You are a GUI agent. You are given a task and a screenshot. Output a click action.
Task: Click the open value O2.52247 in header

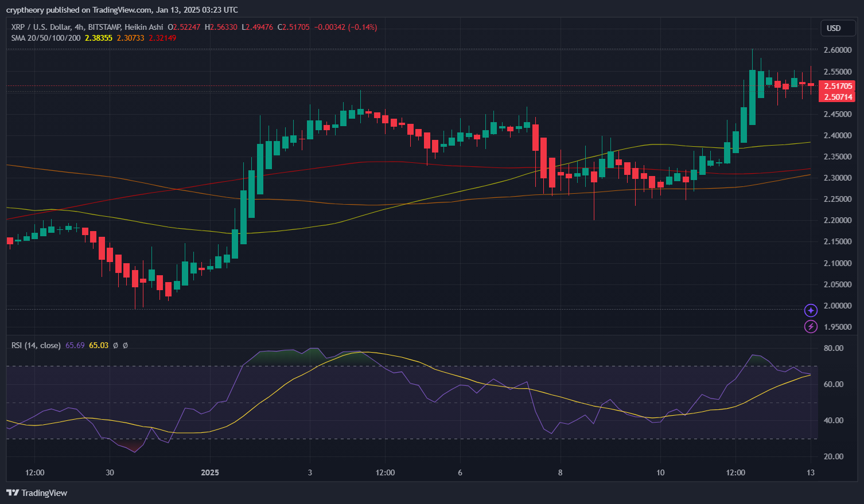point(184,27)
